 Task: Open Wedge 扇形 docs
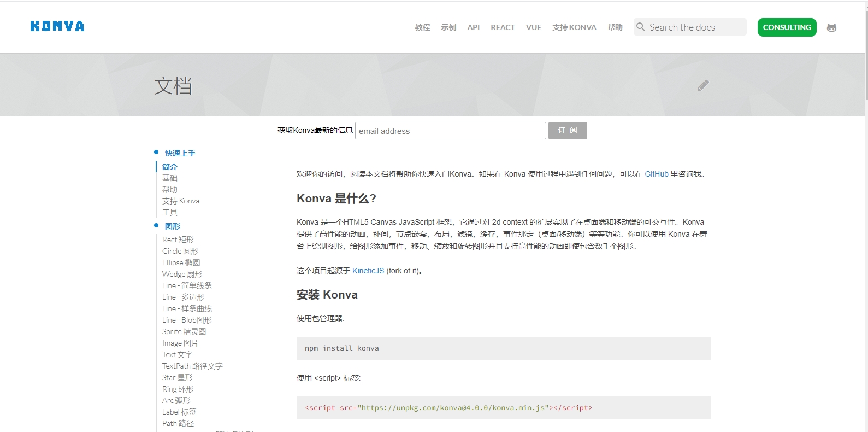182,274
